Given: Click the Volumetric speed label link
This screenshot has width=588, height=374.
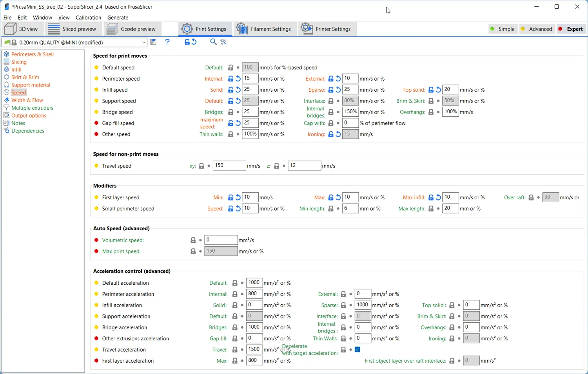Looking at the screenshot, I should click(x=123, y=240).
